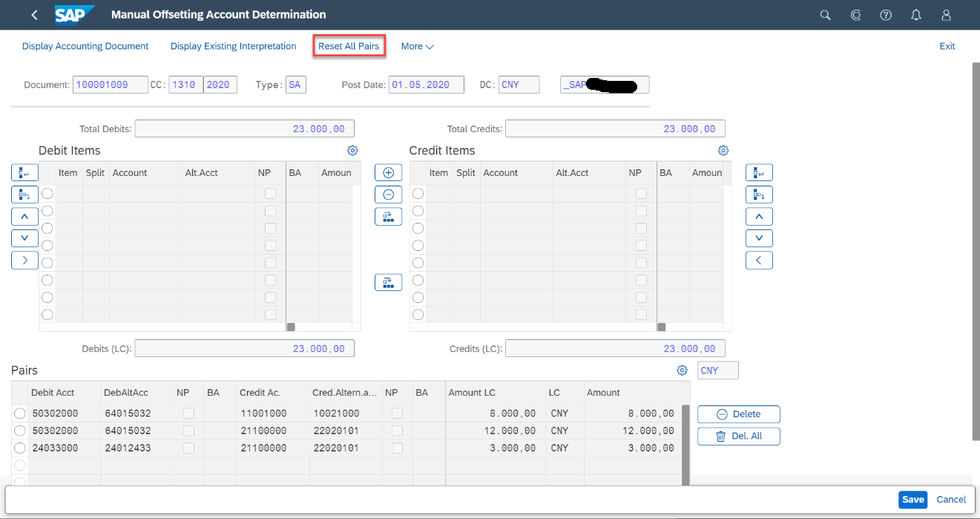This screenshot has height=519, width=980.
Task: Click Del. All next to the Pairs table
Action: click(739, 436)
